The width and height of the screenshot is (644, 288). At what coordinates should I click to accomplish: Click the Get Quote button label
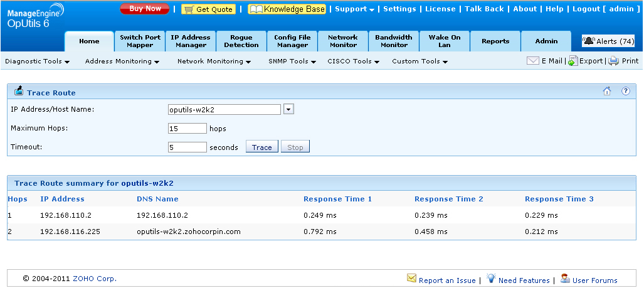click(x=214, y=9)
